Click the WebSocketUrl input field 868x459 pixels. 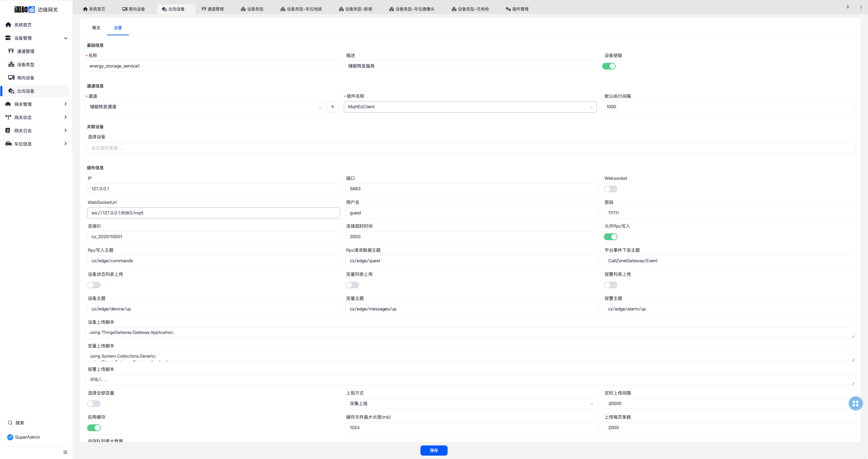click(x=213, y=213)
